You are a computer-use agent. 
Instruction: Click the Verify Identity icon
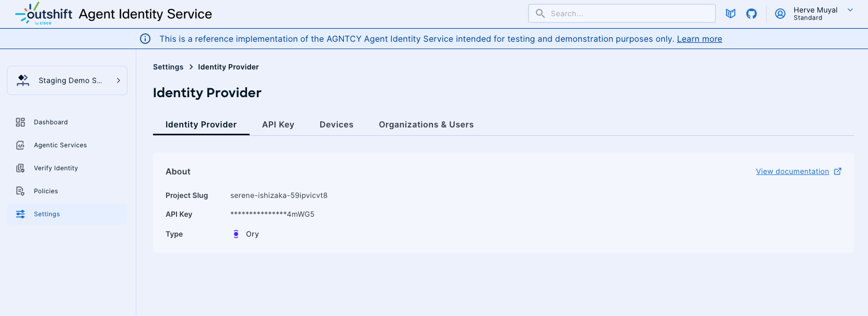(x=20, y=168)
